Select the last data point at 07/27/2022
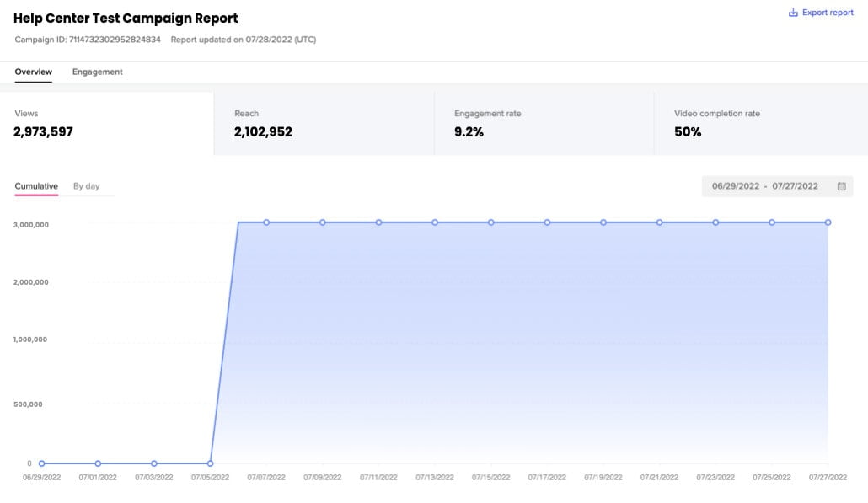Screen dimensions: 868x503 pos(828,222)
